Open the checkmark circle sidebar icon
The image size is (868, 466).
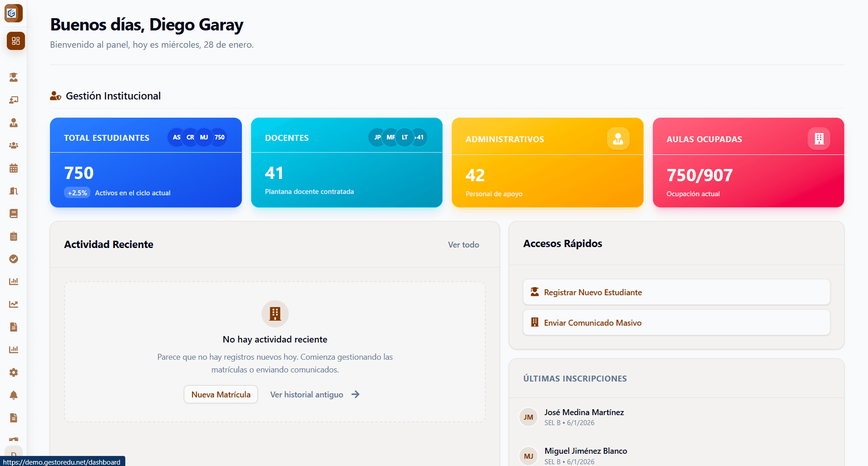click(x=14, y=259)
